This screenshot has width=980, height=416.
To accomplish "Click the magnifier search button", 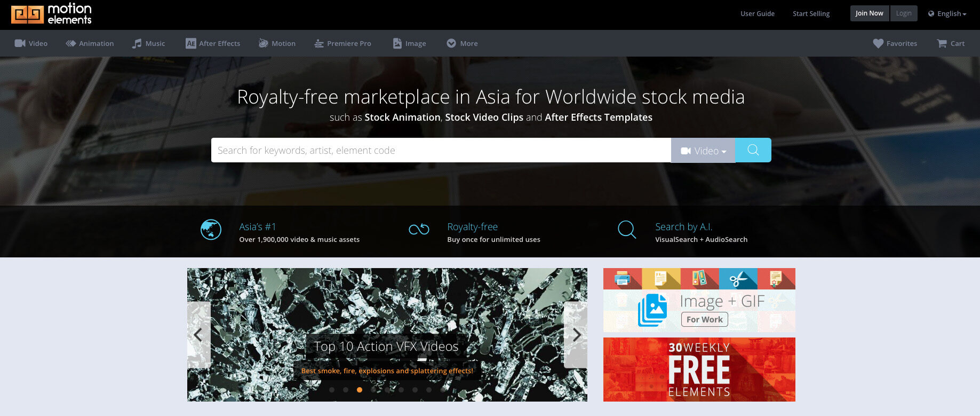I will click(753, 150).
